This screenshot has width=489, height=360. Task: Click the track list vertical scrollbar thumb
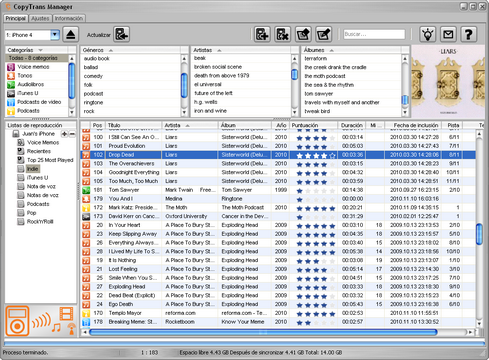click(479, 234)
